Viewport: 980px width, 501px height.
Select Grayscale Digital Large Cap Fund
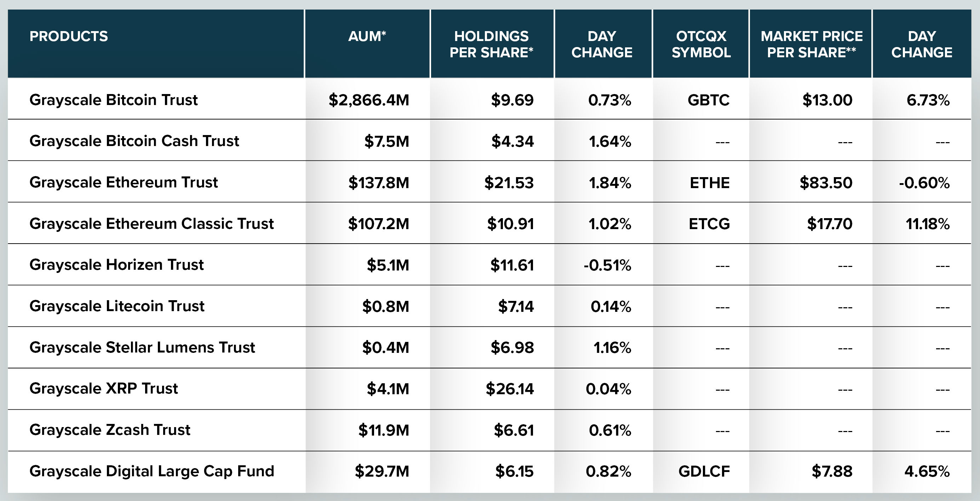[x=152, y=471]
